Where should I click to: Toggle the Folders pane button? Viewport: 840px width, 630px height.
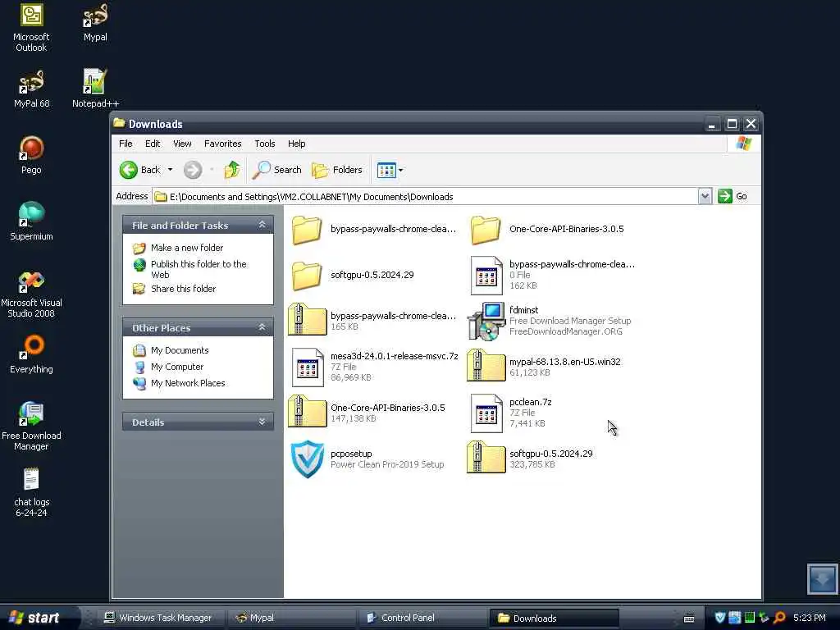[x=337, y=170]
